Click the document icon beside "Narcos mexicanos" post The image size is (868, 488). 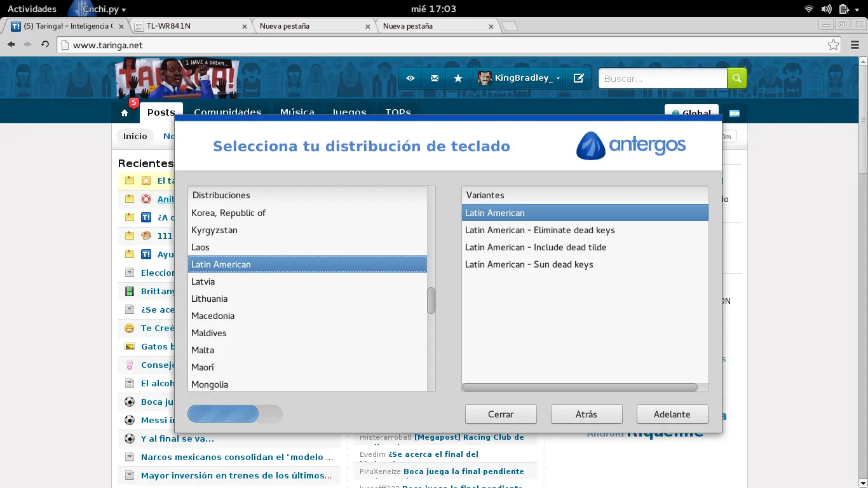coord(130,457)
